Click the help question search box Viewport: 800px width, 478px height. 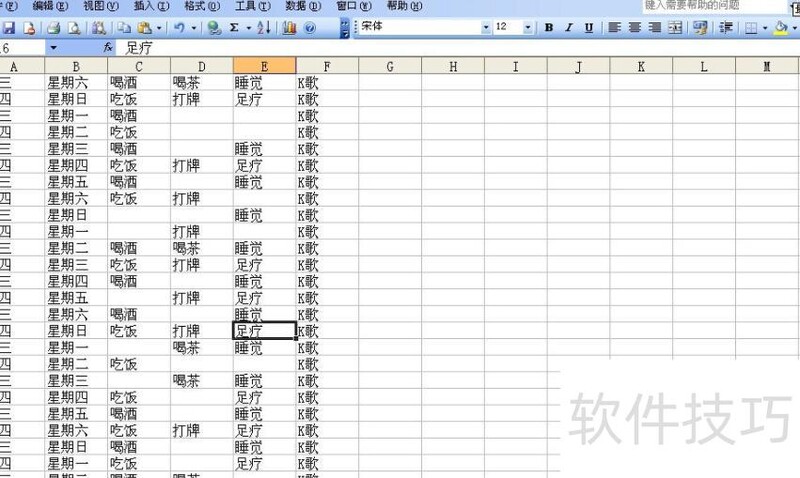[x=714, y=6]
